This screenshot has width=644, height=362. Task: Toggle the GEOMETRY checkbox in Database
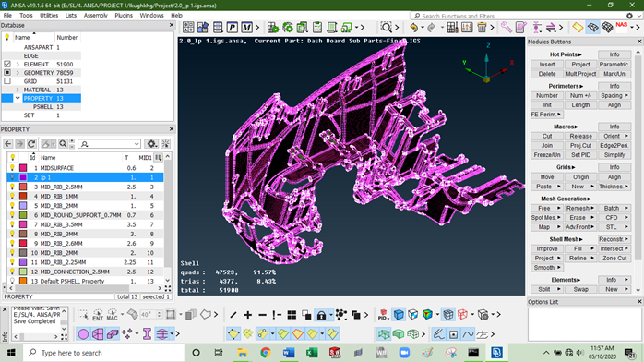[7, 73]
